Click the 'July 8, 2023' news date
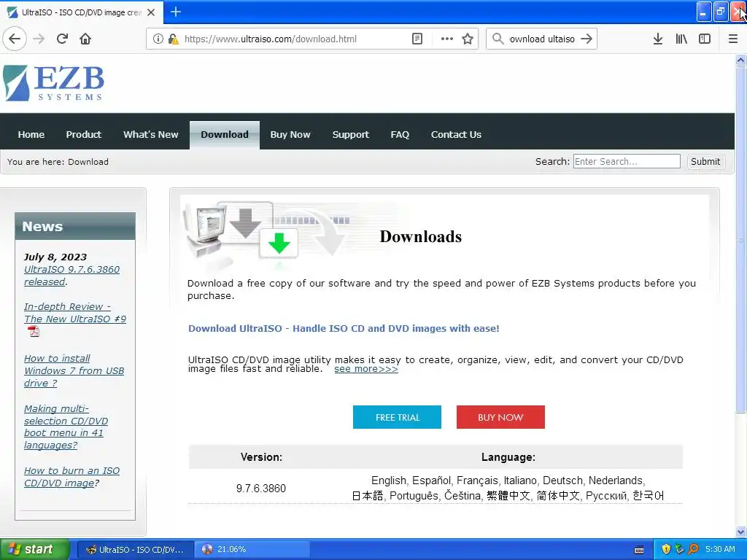 (55, 257)
